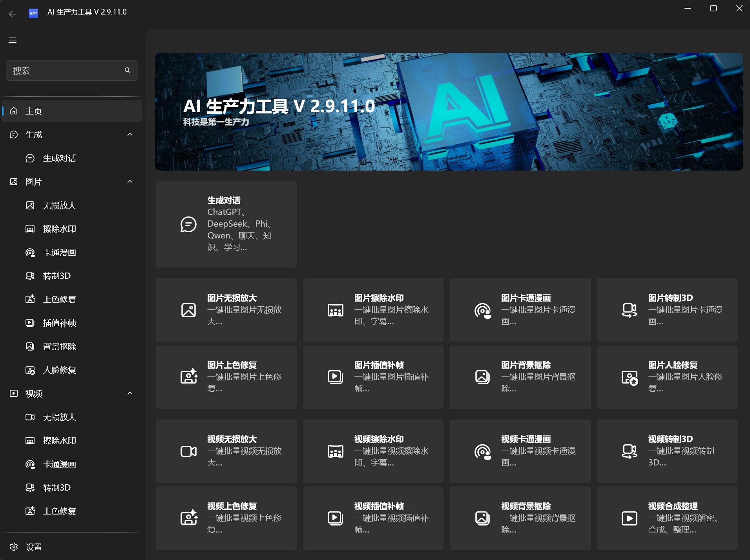Screen dimensions: 750x560
Task: Click the 插值补帧 icon in sidebar
Action: click(x=30, y=323)
